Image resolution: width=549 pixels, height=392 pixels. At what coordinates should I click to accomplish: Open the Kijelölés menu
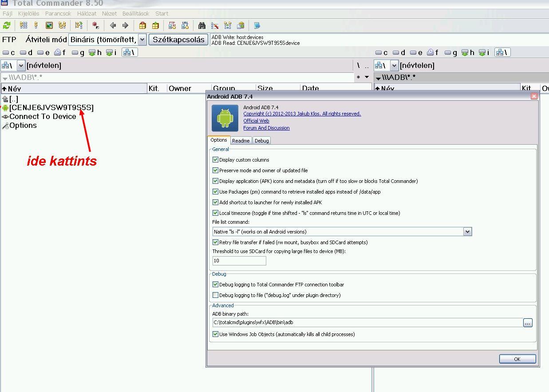(x=29, y=13)
